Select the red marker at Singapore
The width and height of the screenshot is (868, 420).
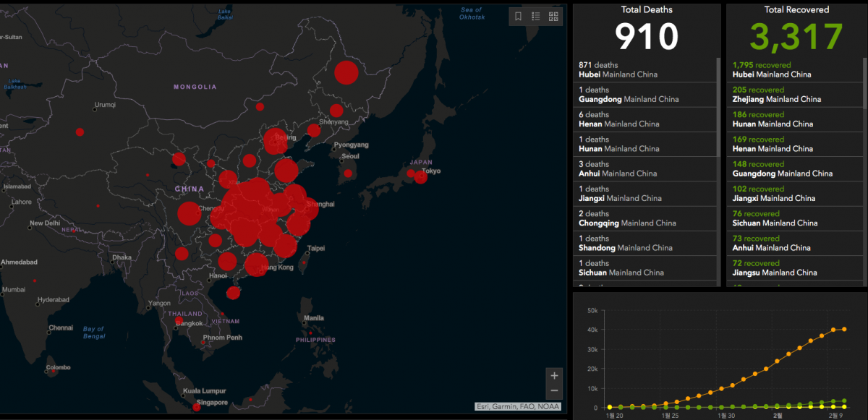point(196,407)
